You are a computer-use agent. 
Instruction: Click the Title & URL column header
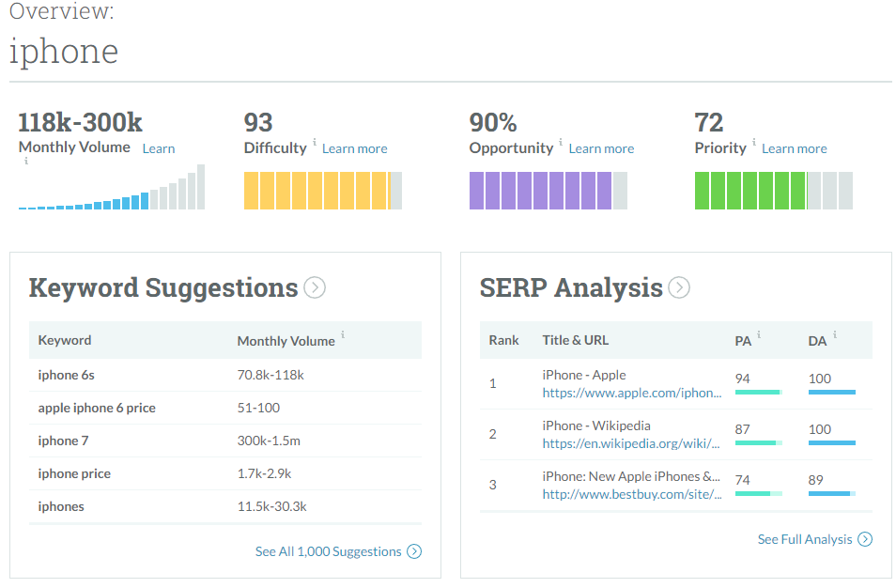(576, 340)
